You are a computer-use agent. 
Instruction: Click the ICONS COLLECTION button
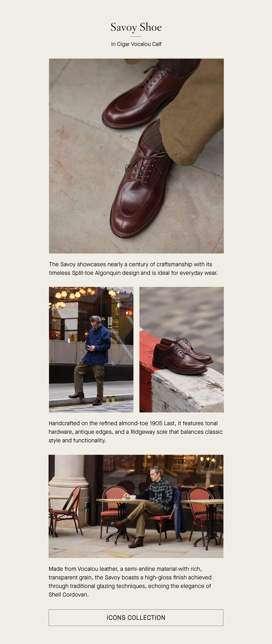click(136, 617)
